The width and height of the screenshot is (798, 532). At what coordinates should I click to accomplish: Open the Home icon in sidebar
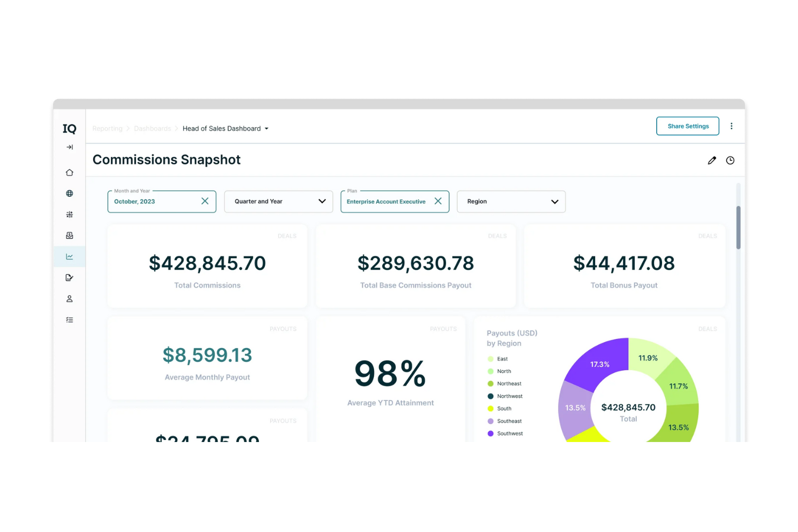(69, 172)
